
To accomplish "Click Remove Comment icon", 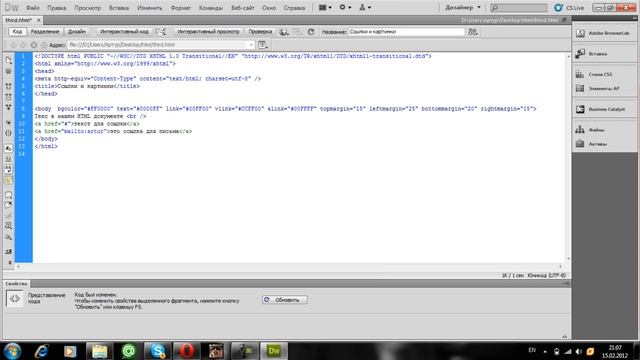I will click(9, 205).
